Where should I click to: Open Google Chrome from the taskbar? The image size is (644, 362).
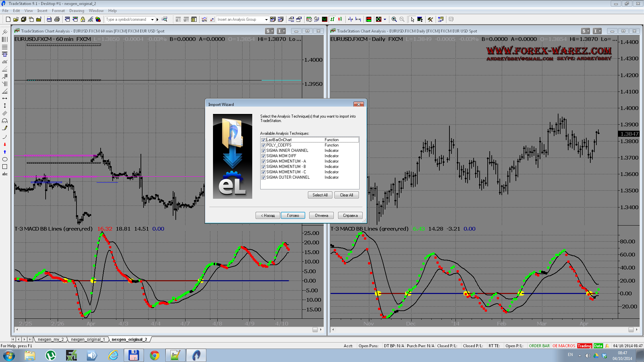point(155,355)
